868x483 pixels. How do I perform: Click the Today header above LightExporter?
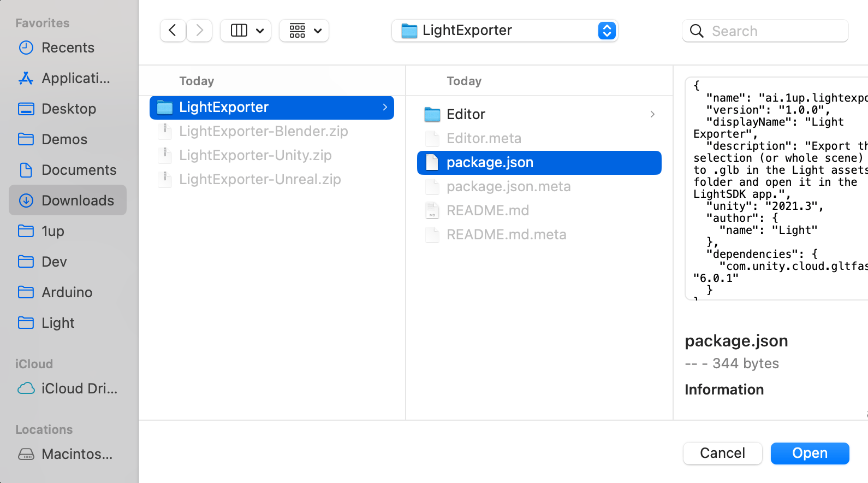(x=197, y=81)
